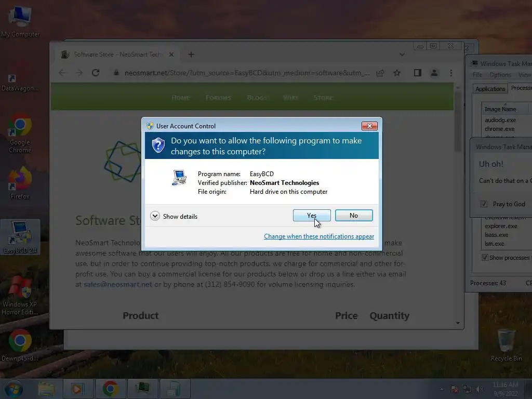Reload the Chrome page
Viewport: 532px width, 399px height.
tap(96, 73)
